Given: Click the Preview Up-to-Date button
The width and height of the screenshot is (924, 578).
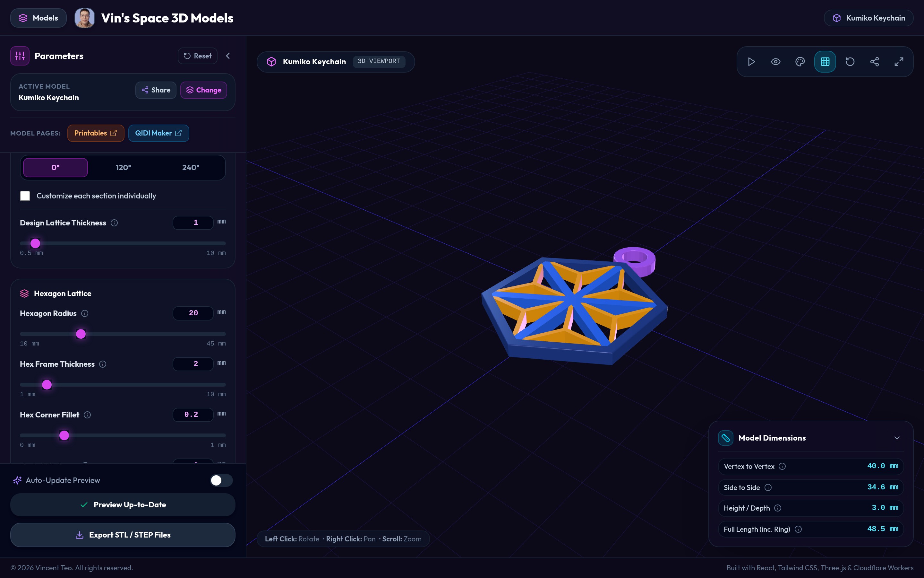Looking at the screenshot, I should tap(123, 505).
